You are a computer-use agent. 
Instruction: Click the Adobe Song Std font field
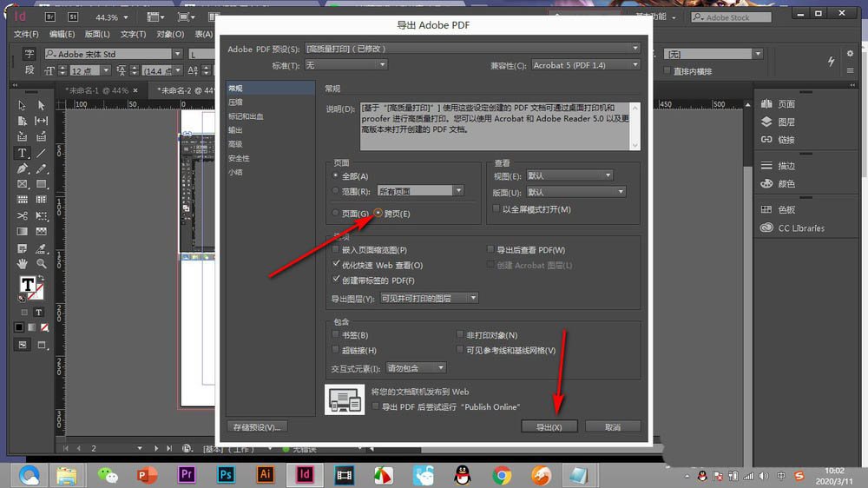click(108, 54)
